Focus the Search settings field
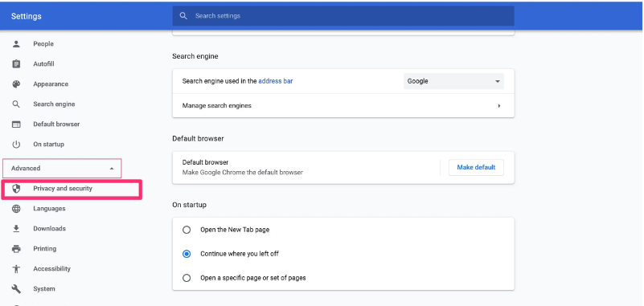The height and width of the screenshot is (306, 644). click(x=343, y=16)
